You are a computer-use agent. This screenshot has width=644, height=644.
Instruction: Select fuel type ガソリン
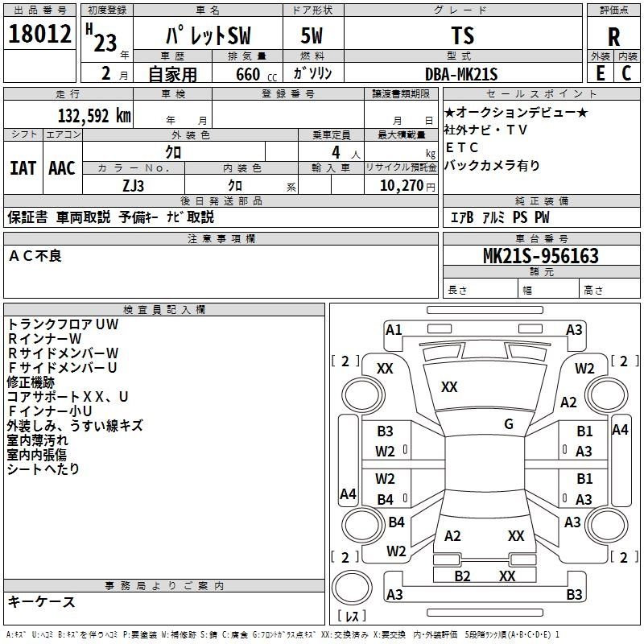coord(312,73)
